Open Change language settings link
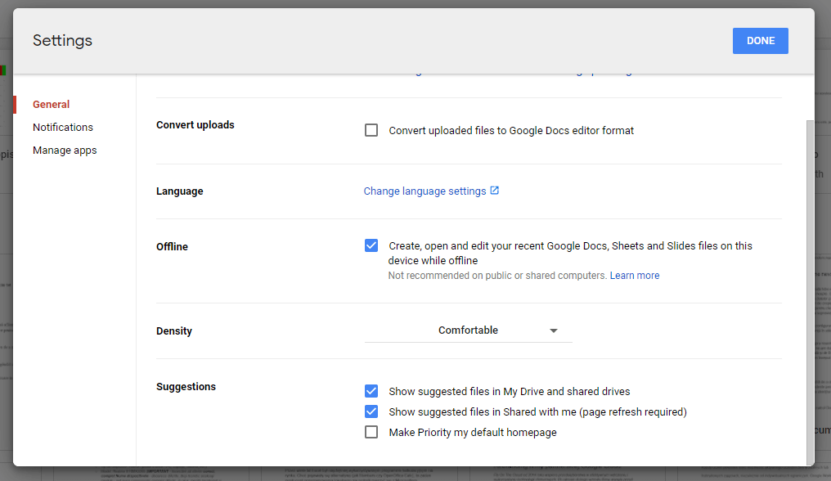 pos(424,191)
